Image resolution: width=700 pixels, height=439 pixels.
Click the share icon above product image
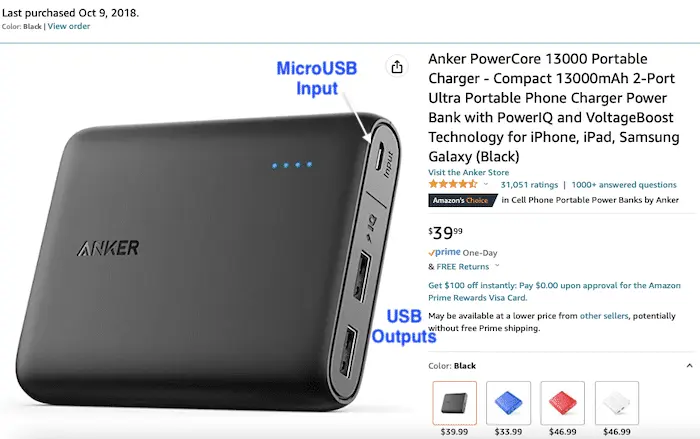pos(397,67)
